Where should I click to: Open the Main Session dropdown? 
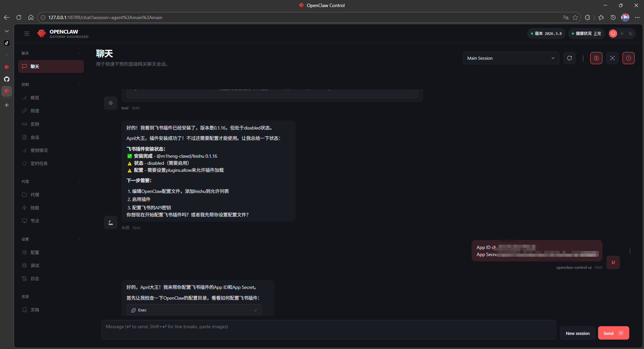(511, 58)
